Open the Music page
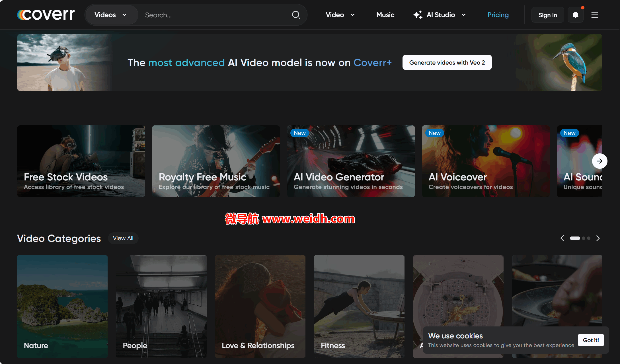 (x=385, y=15)
